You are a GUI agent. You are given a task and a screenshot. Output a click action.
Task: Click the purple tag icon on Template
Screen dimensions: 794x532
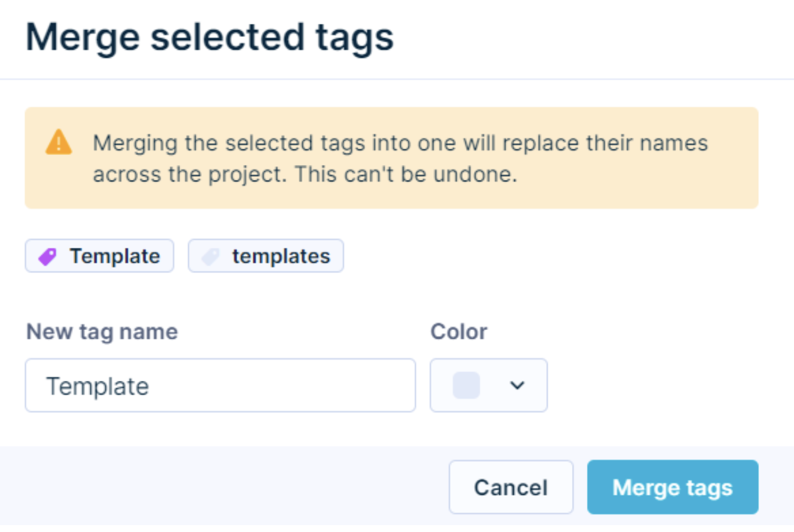(x=47, y=256)
